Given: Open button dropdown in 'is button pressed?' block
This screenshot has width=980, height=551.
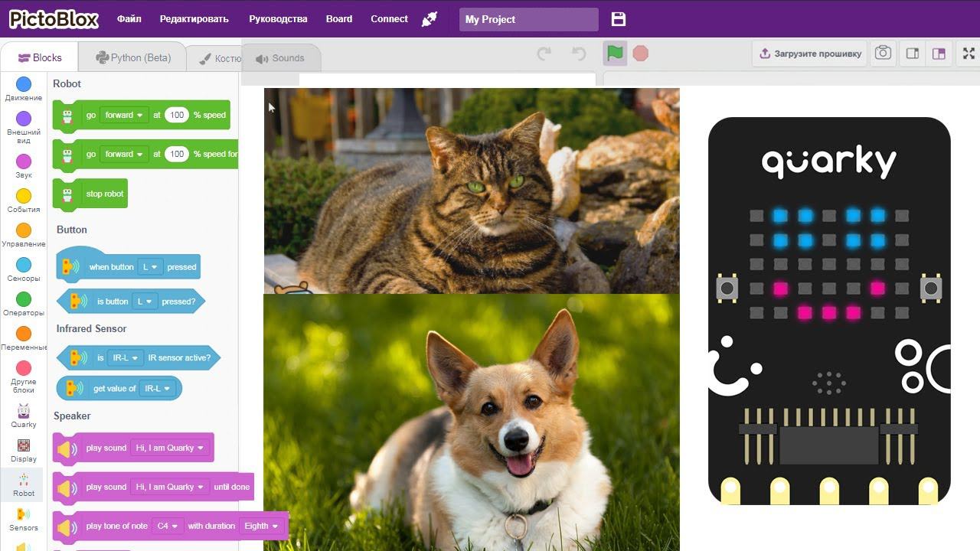Looking at the screenshot, I should tap(145, 302).
